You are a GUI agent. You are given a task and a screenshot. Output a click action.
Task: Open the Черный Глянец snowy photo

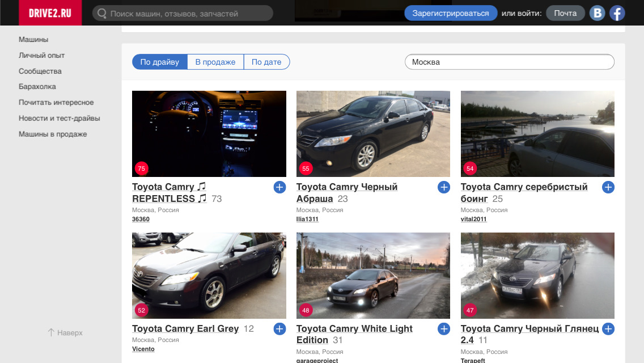click(x=537, y=276)
